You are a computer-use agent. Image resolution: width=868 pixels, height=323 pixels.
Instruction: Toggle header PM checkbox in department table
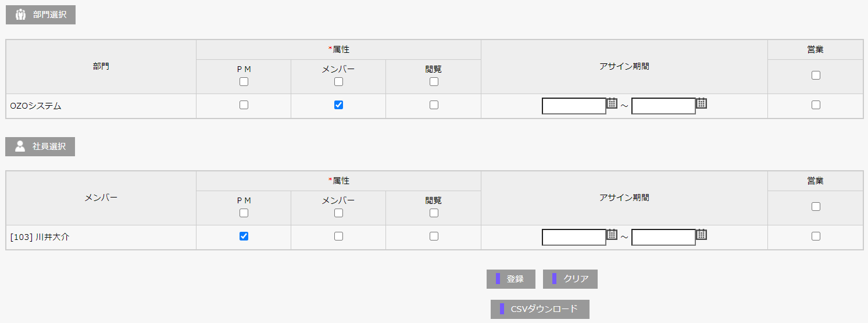[244, 82]
